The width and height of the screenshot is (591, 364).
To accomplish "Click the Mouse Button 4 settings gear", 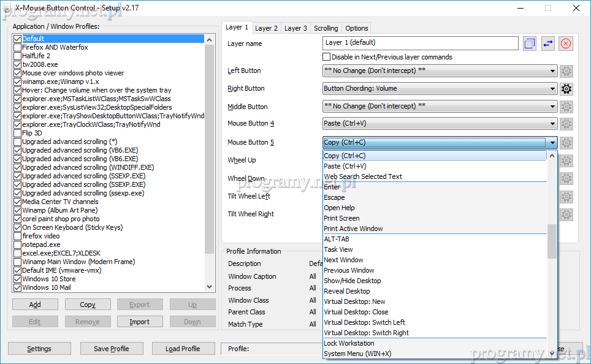I will pyautogui.click(x=566, y=124).
